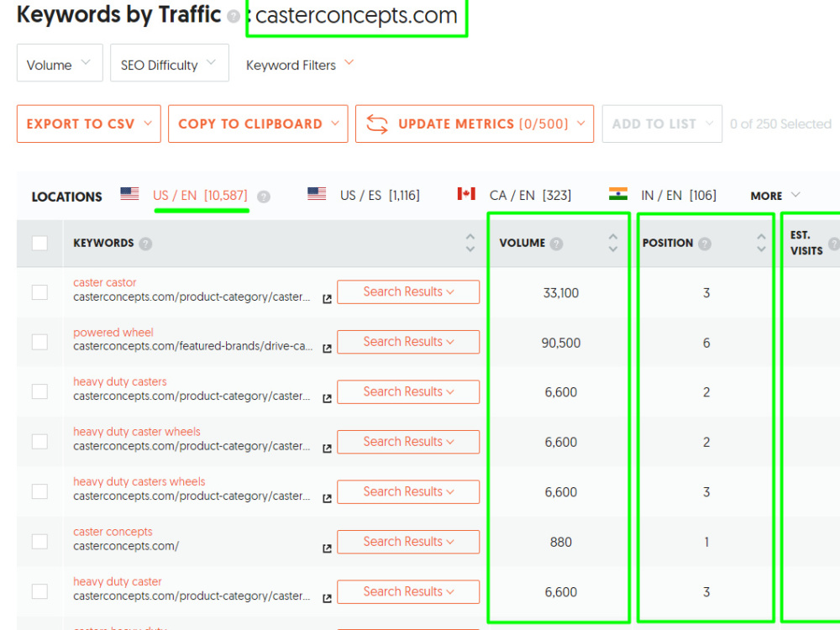Switch to US / EN location tab
This screenshot has height=630, width=840.
click(x=200, y=196)
